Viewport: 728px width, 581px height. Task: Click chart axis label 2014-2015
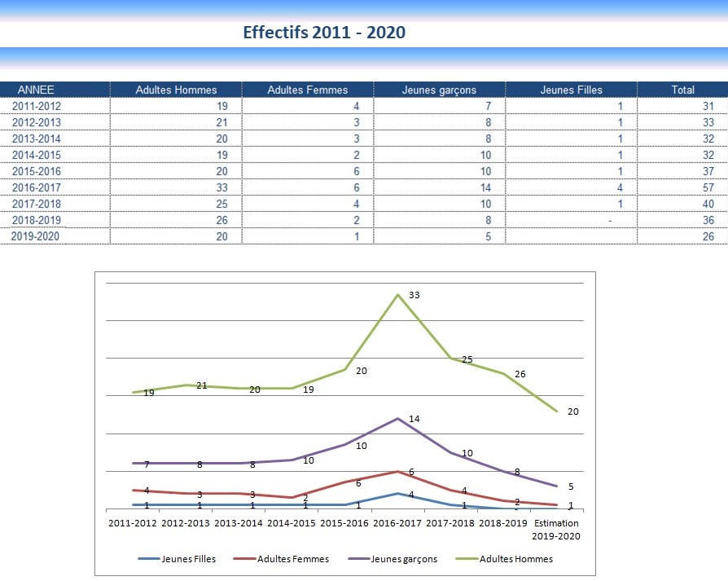pyautogui.click(x=291, y=523)
